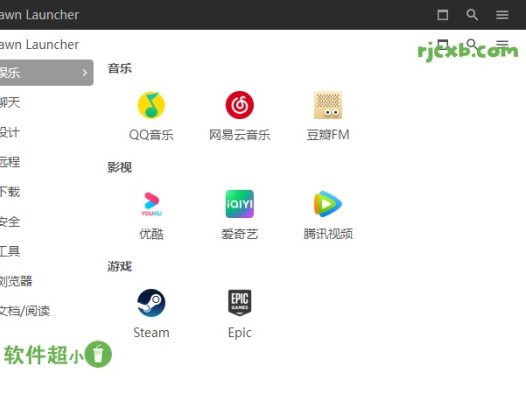
Task: Click the 影视 section heading
Action: [120, 167]
